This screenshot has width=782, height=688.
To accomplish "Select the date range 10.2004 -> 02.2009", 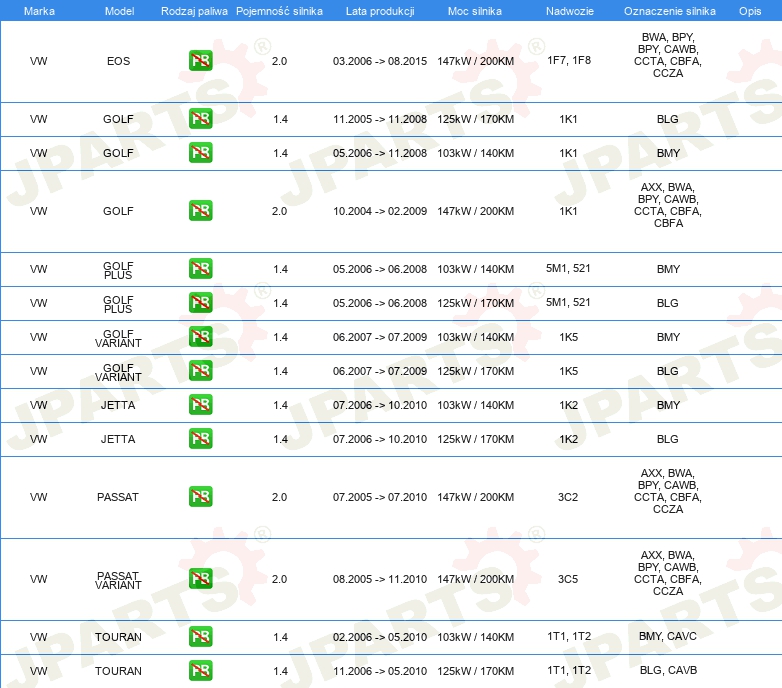I will 380,211.
